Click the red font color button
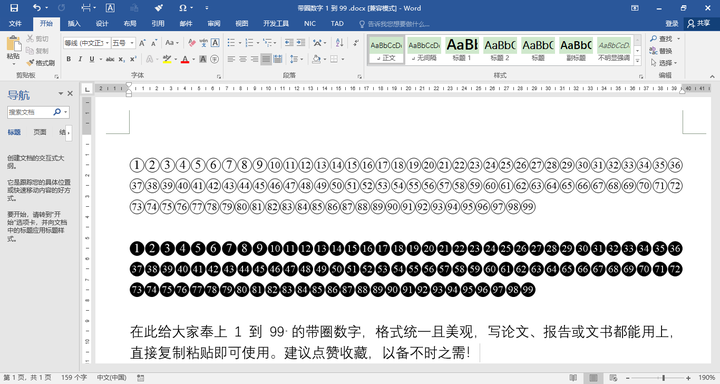Image resolution: width=720 pixels, height=384 pixels. point(185,59)
